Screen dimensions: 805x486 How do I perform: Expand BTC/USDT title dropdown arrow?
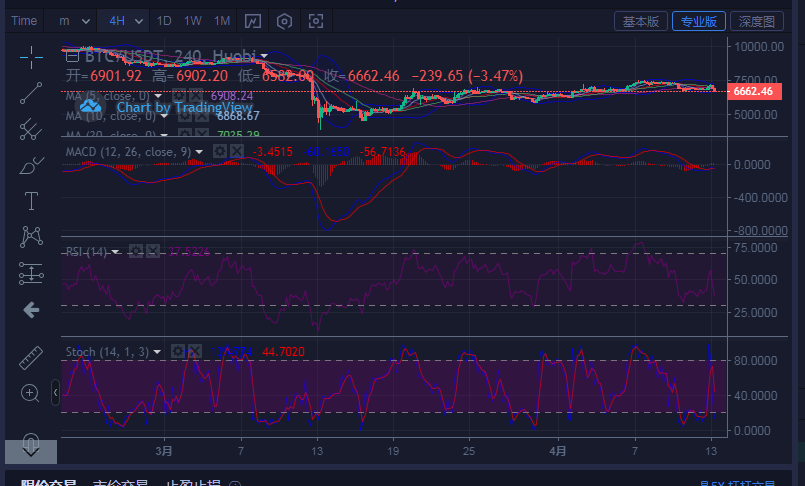tap(264, 55)
